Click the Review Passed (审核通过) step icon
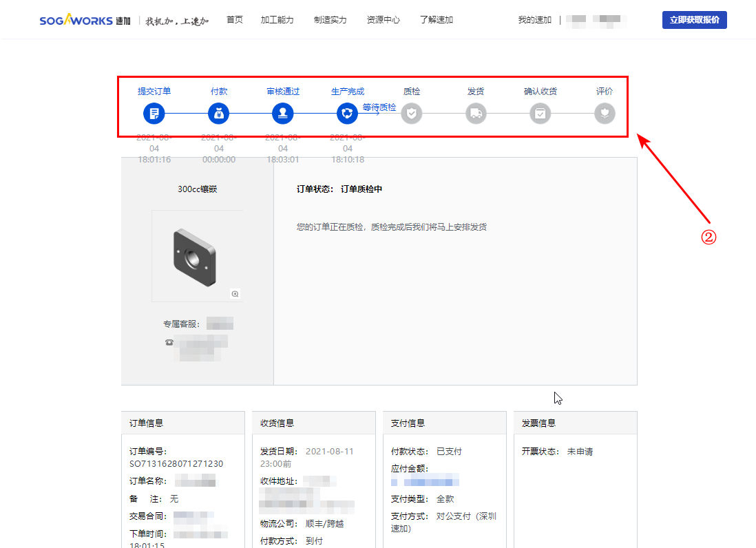The width and height of the screenshot is (756, 548). coord(282,114)
